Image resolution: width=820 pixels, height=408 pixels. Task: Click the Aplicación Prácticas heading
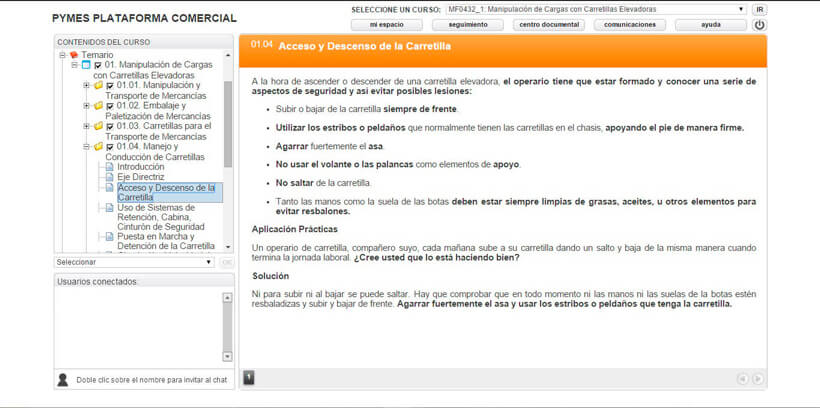coord(294,229)
